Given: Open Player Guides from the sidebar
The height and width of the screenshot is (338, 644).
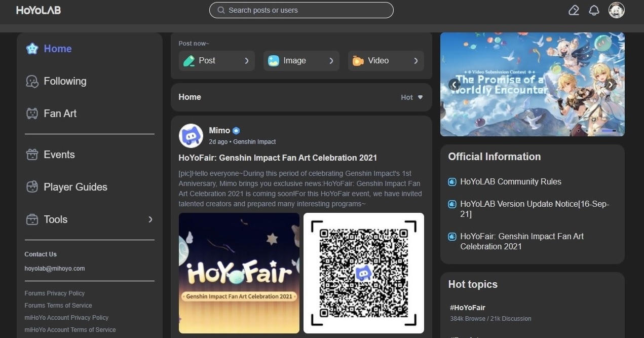Looking at the screenshot, I should point(75,187).
